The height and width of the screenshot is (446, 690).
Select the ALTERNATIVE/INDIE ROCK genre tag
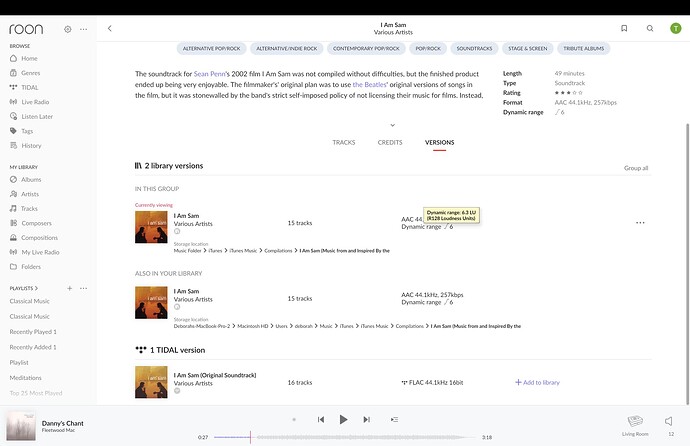(286, 48)
